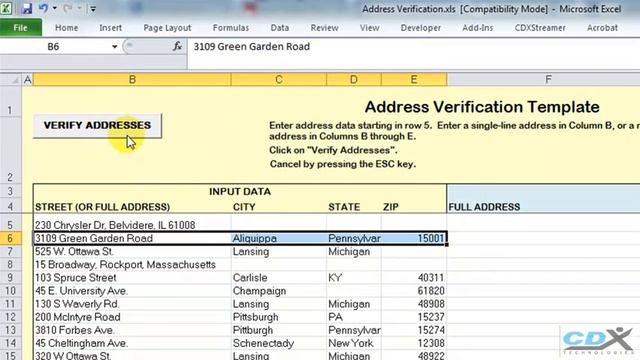Select row 9 header
Image resolution: width=640 pixels, height=360 pixels.
(10, 278)
